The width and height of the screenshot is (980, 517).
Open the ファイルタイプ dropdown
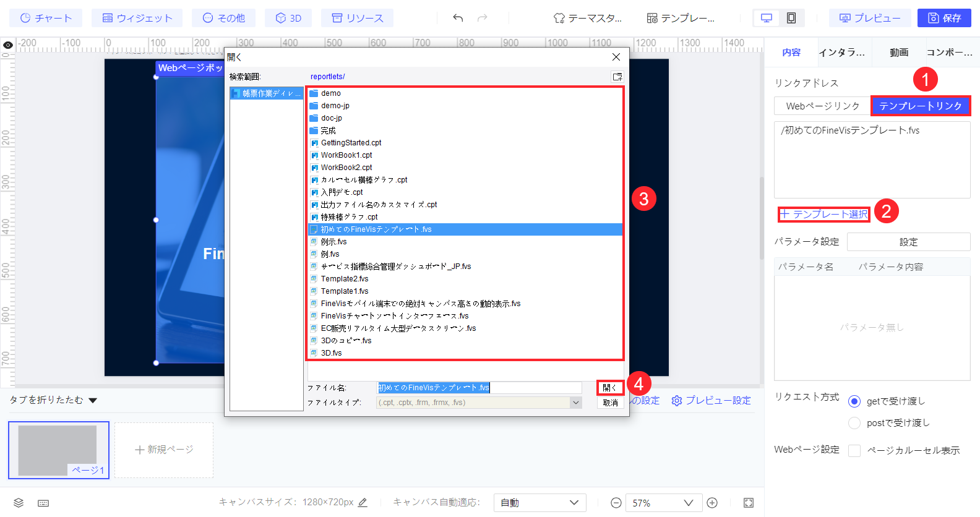pos(479,403)
